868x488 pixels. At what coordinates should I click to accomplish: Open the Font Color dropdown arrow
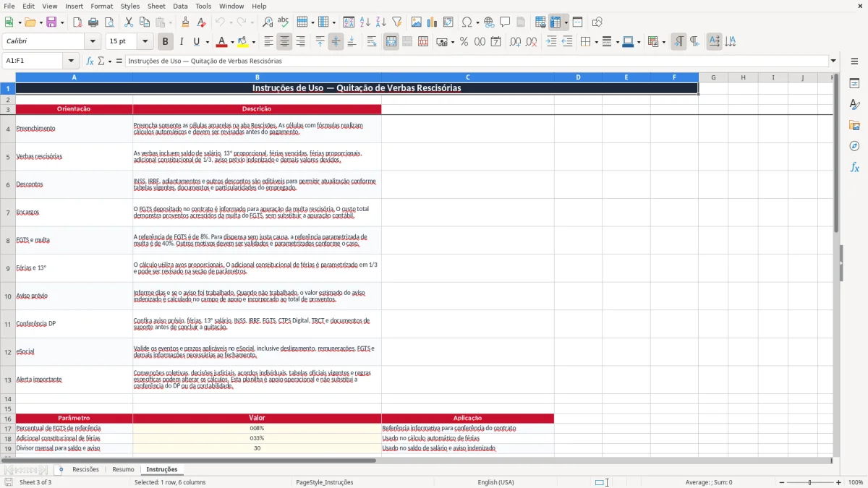[x=233, y=42]
